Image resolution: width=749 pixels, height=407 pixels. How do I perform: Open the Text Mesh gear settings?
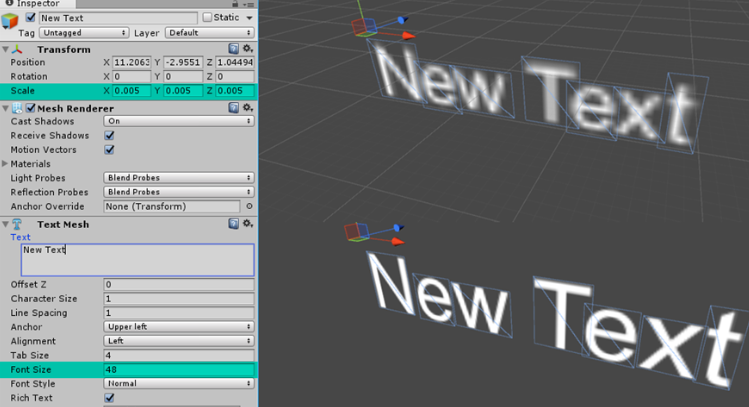click(x=247, y=224)
